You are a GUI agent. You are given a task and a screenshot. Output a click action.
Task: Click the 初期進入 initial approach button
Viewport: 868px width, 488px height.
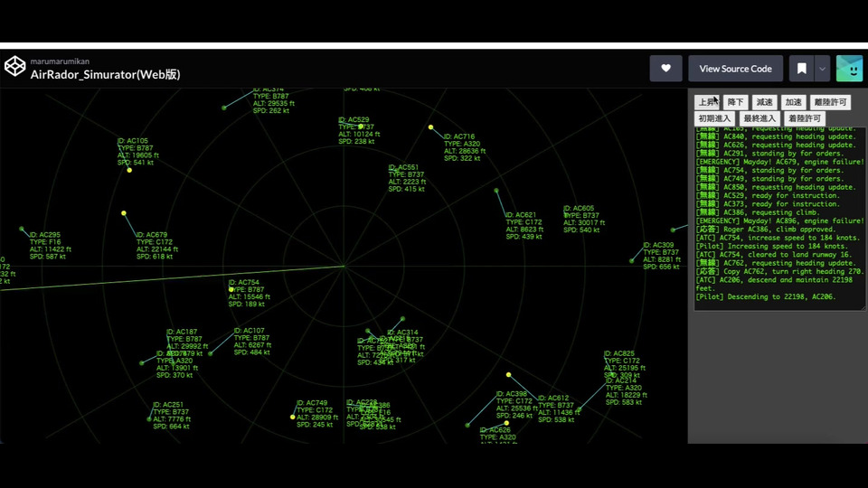coord(714,118)
